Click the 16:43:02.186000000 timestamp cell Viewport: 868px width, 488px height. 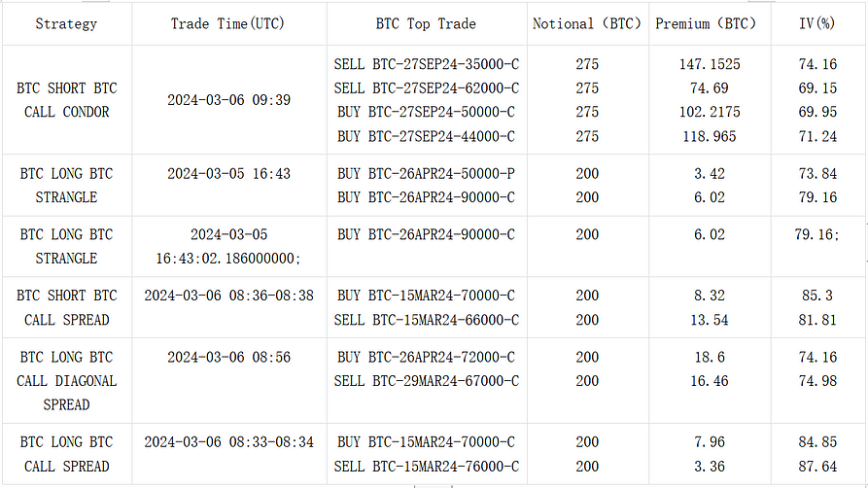228,259
